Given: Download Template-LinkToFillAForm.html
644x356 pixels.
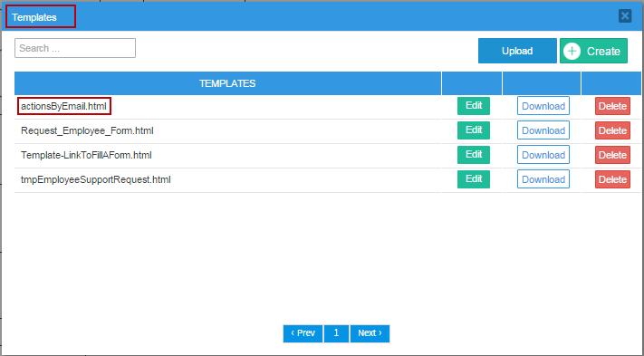Looking at the screenshot, I should (543, 155).
